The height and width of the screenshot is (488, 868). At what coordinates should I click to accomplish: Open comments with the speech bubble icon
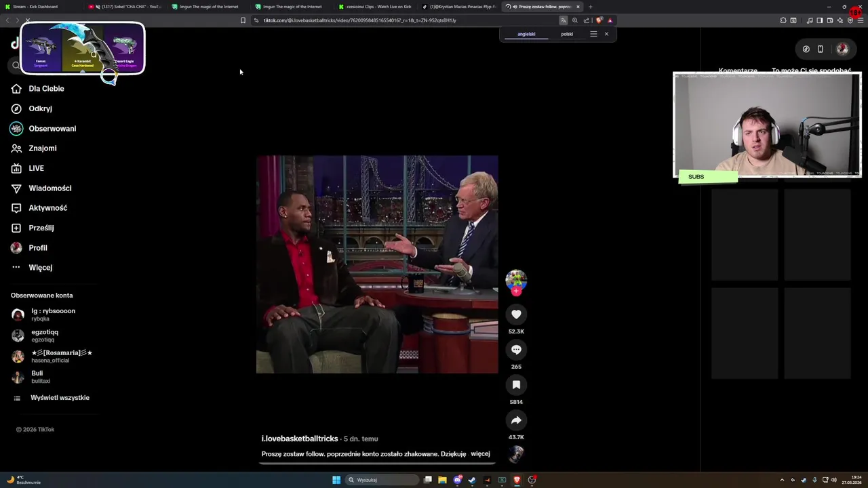click(516, 350)
